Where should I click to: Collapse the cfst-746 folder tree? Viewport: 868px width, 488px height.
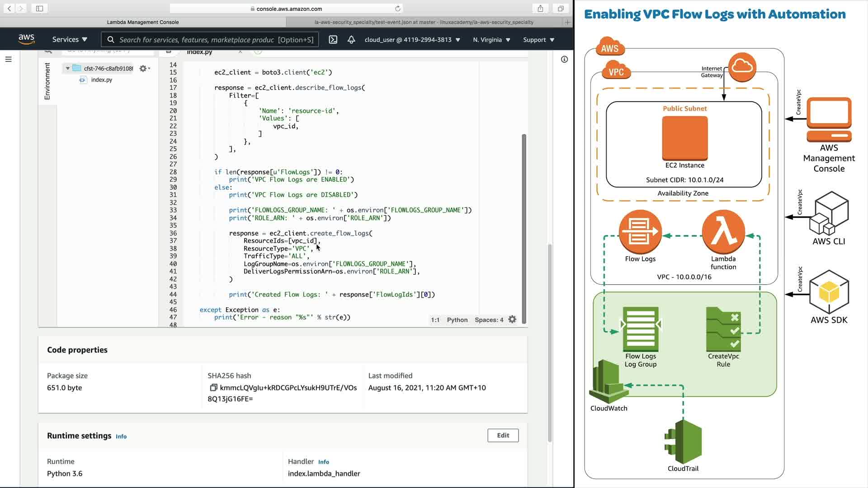click(x=68, y=69)
